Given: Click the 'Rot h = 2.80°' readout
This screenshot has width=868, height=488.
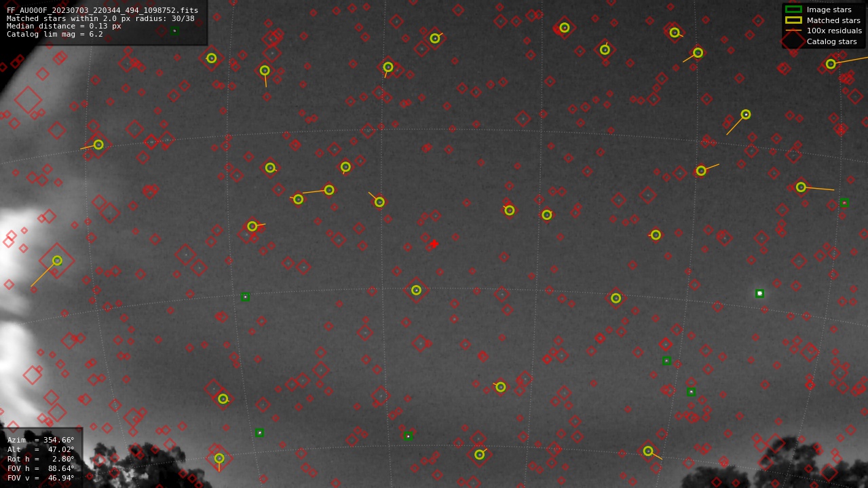Looking at the screenshot, I should click(41, 459).
